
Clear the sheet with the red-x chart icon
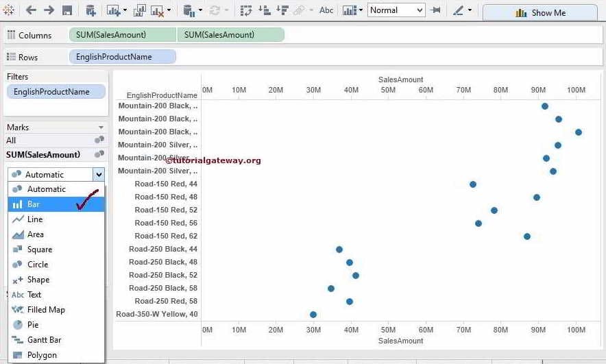pyautogui.click(x=157, y=11)
